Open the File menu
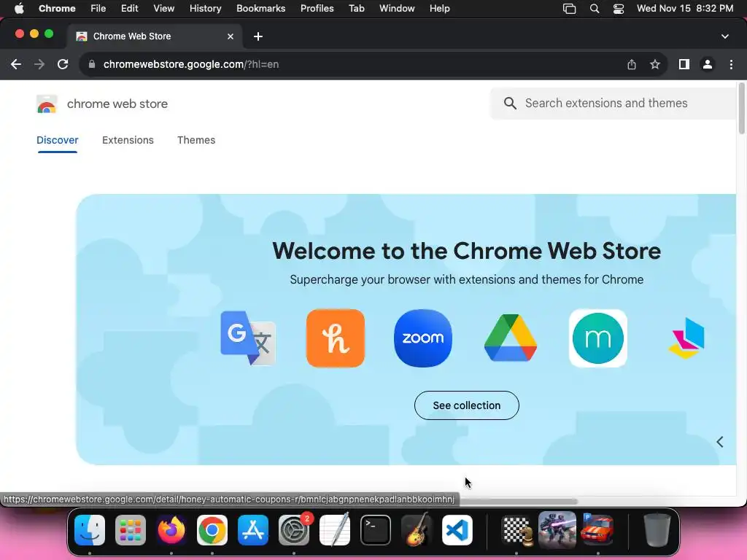 pos(98,9)
